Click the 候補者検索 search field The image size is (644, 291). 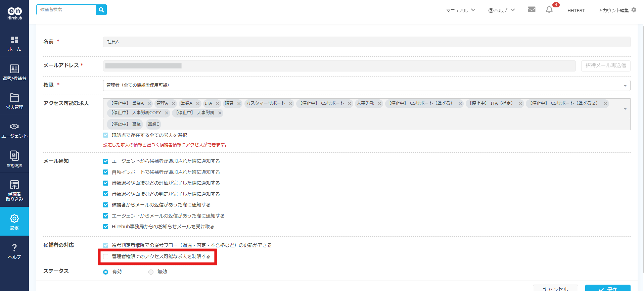pos(66,10)
